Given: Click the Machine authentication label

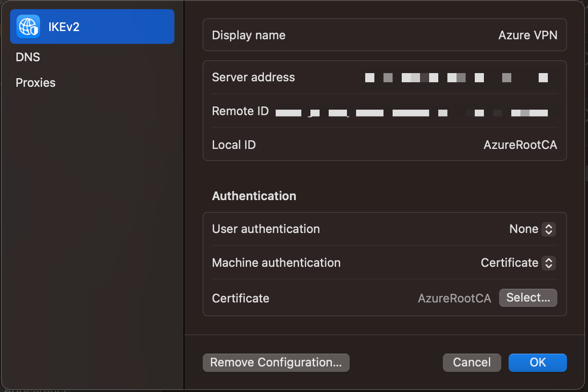Looking at the screenshot, I should coord(277,263).
